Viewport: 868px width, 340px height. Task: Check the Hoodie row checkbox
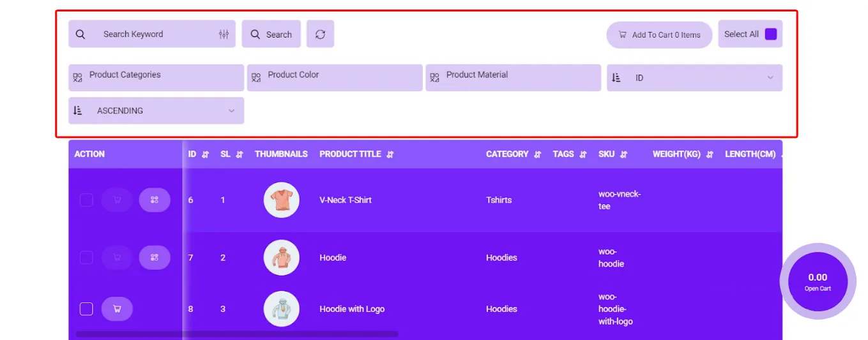(x=86, y=258)
